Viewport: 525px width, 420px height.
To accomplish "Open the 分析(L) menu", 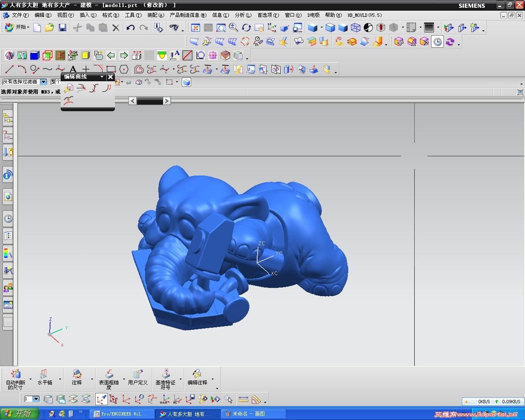I will (243, 15).
